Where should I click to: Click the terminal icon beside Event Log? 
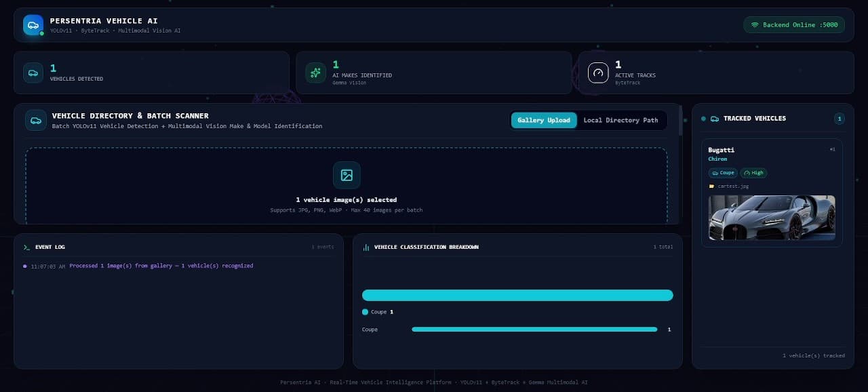(x=26, y=247)
